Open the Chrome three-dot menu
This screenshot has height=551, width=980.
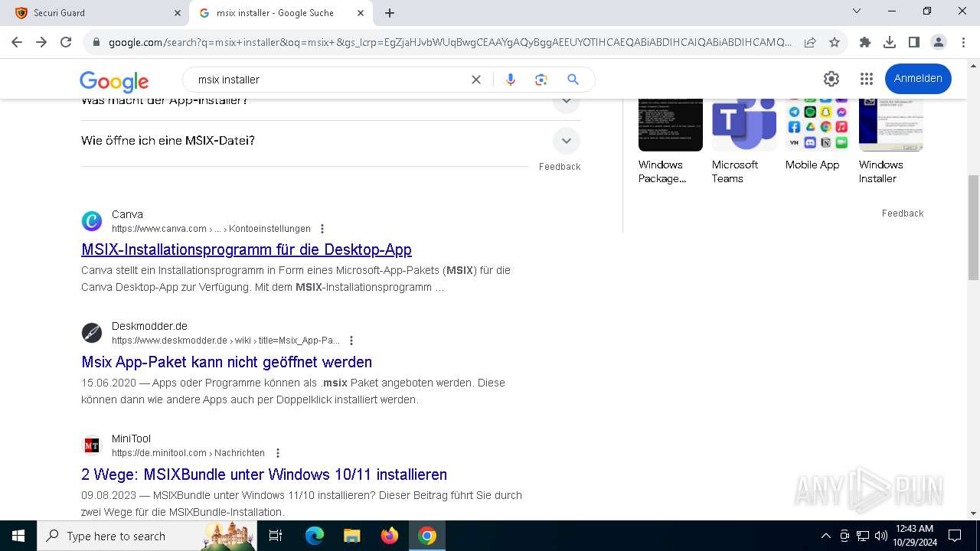963,43
